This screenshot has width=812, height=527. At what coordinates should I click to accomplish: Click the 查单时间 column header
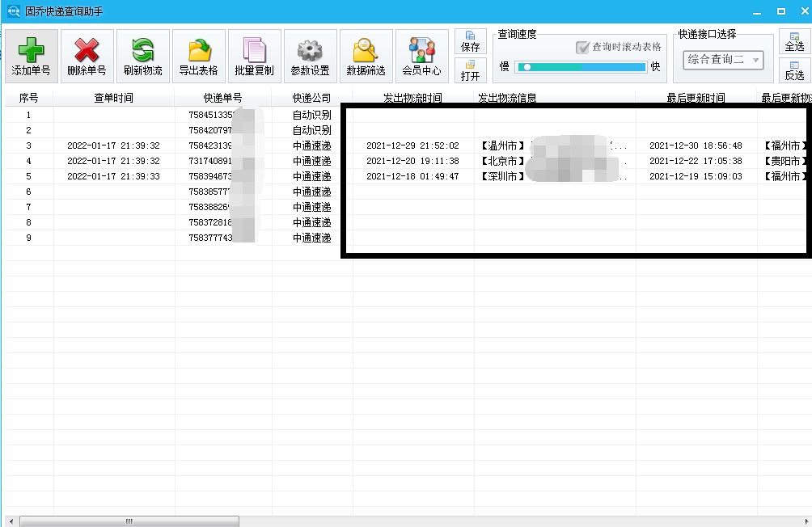click(x=113, y=98)
